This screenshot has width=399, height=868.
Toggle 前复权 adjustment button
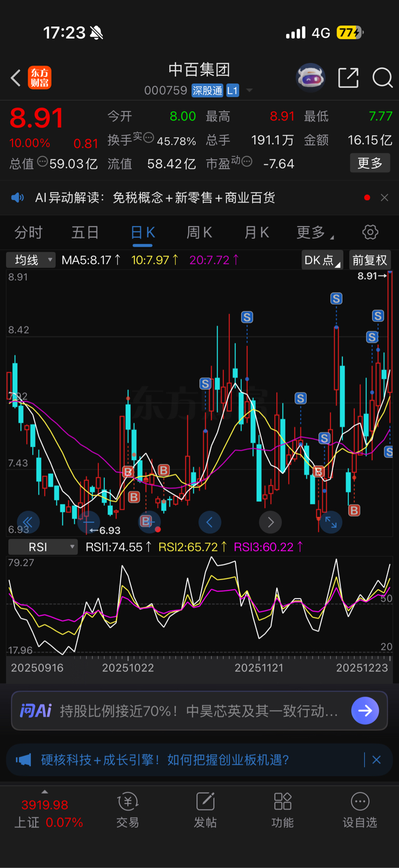tap(369, 260)
